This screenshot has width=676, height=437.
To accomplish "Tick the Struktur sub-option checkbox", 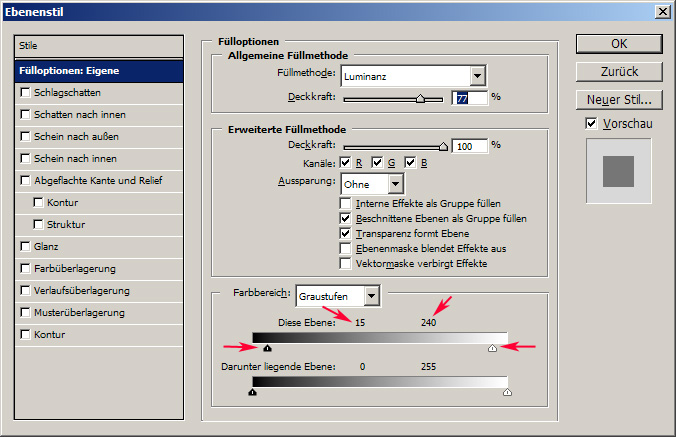I will pos(38,224).
